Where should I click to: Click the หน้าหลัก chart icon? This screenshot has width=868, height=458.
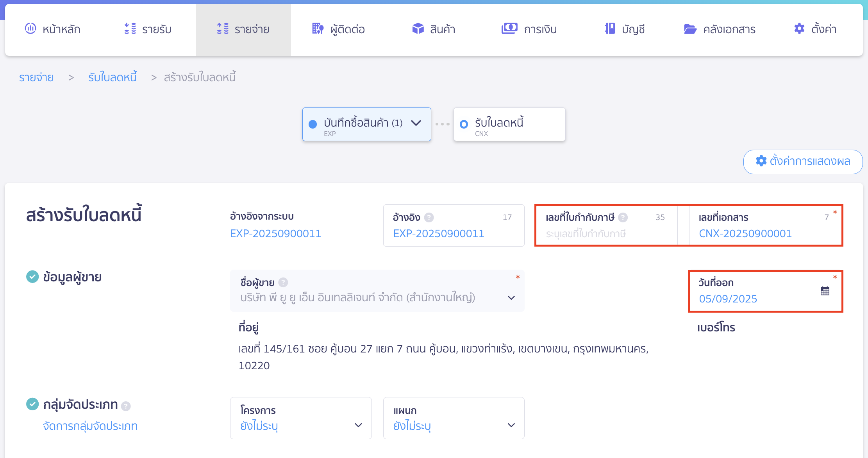click(x=30, y=29)
